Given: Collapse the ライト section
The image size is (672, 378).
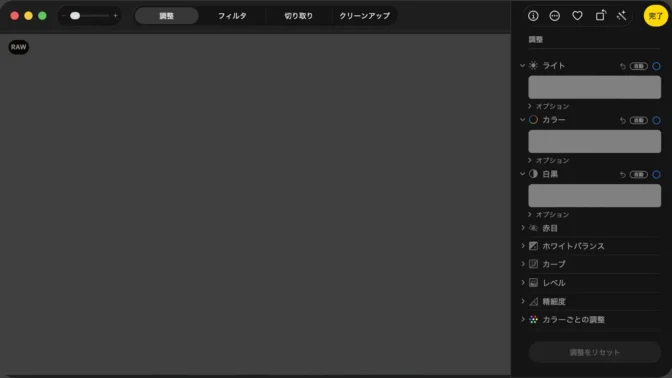Looking at the screenshot, I should [x=522, y=66].
